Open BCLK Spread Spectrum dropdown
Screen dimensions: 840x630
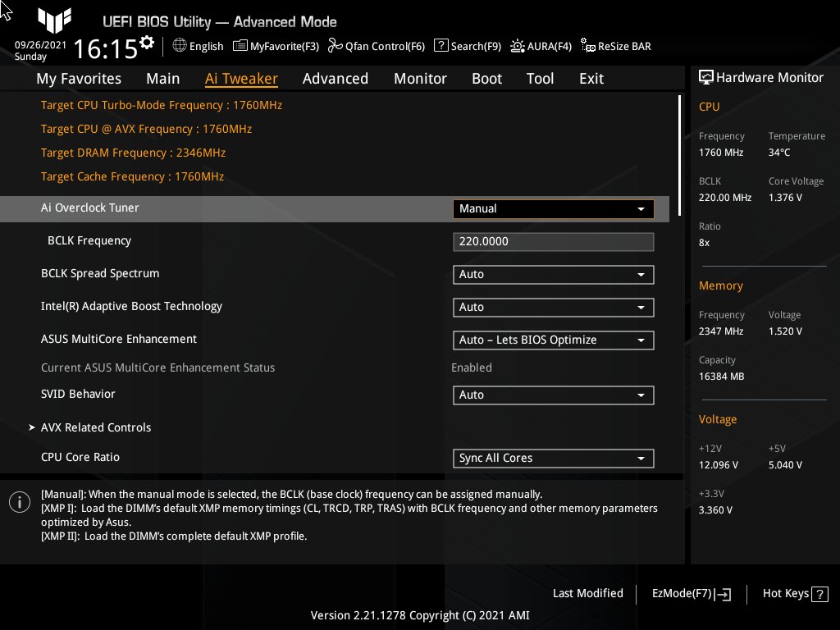554,274
